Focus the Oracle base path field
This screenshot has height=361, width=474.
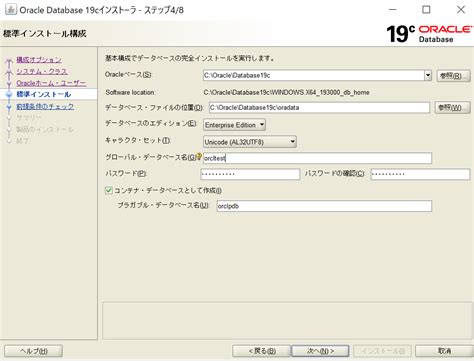(314, 75)
